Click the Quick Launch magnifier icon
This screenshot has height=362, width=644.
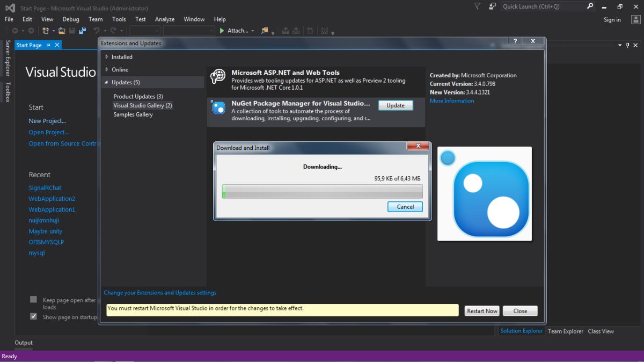click(590, 6)
